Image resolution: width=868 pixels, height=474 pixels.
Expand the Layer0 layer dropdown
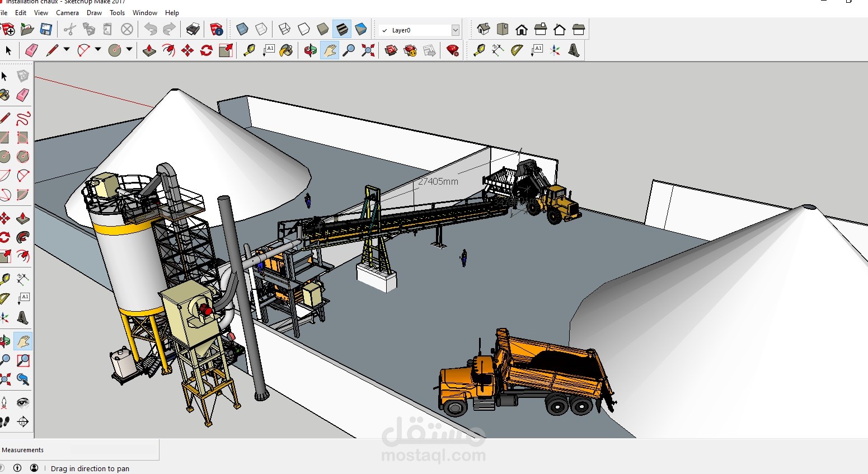pyautogui.click(x=455, y=30)
